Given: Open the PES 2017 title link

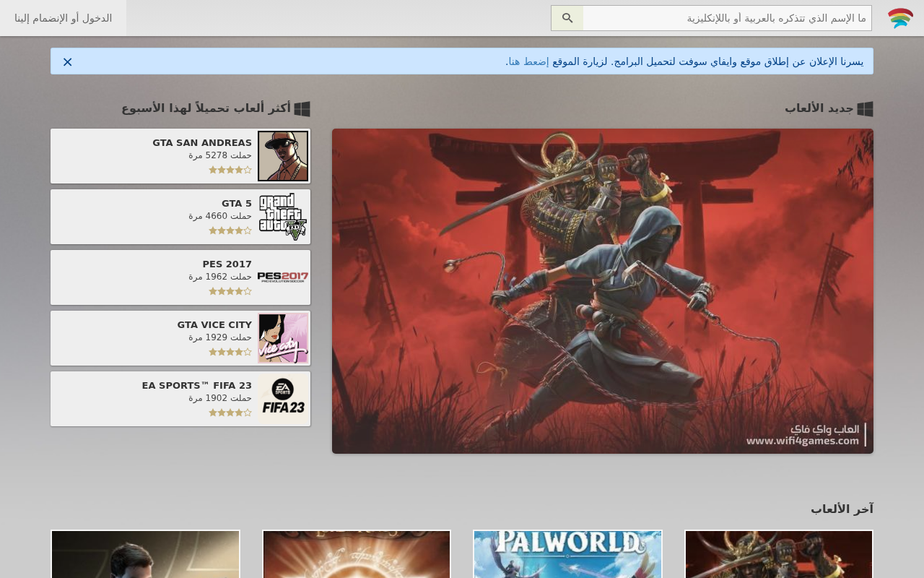Looking at the screenshot, I should [x=227, y=264].
